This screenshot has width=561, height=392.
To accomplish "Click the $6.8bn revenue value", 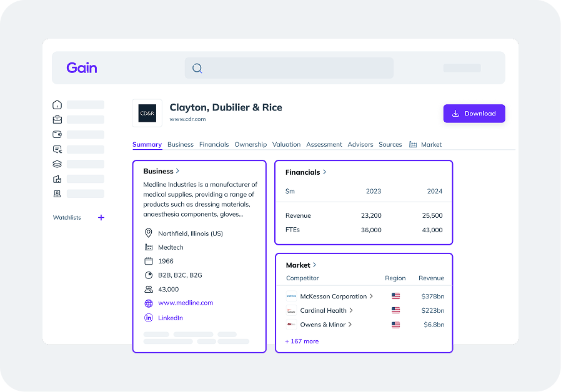I will [434, 325].
